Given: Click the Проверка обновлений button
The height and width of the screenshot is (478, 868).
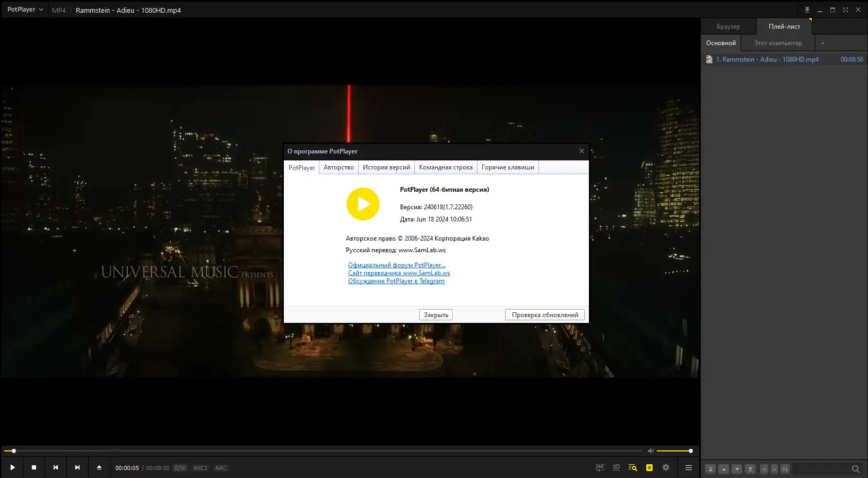Looking at the screenshot, I should coord(545,315).
